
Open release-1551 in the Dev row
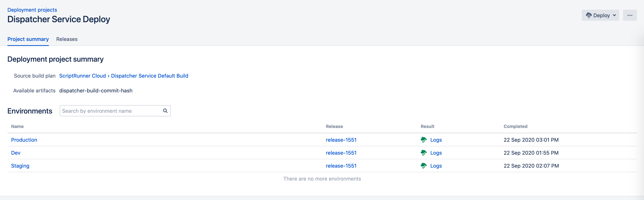pos(341,153)
